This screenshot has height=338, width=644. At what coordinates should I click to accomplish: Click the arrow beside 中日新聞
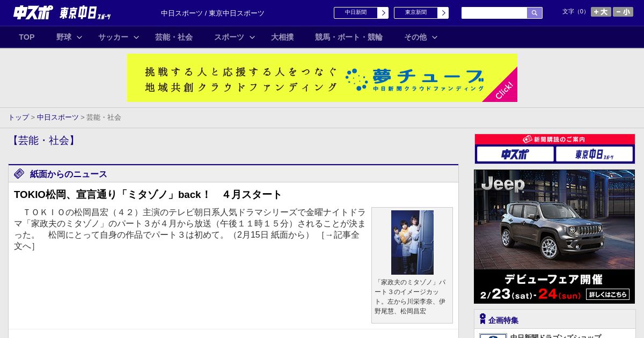pos(383,13)
